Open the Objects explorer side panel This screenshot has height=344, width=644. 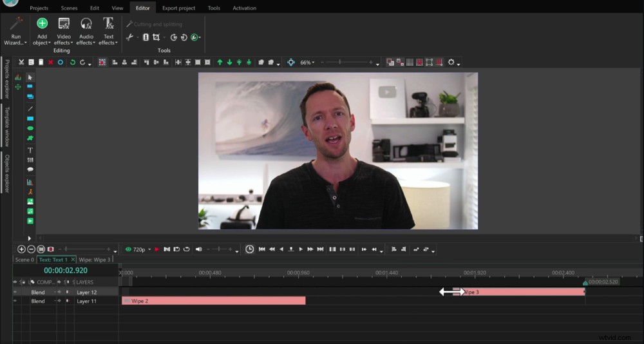point(6,173)
